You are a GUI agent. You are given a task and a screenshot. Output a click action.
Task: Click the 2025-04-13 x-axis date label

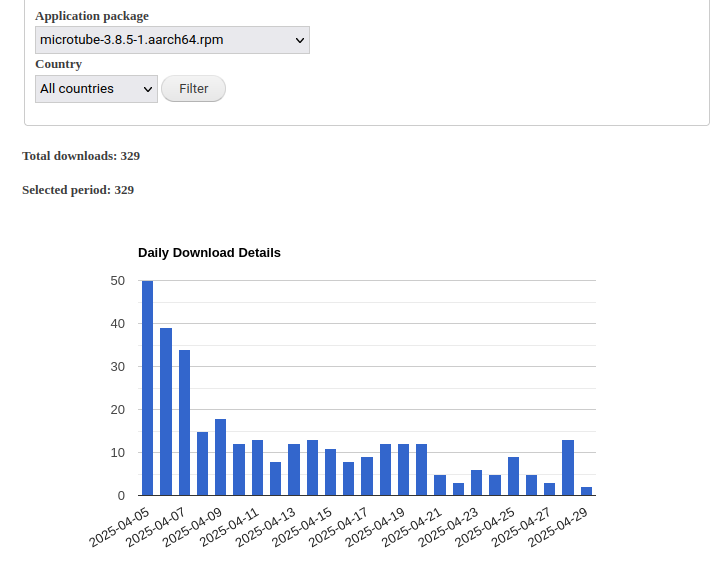tap(266, 527)
